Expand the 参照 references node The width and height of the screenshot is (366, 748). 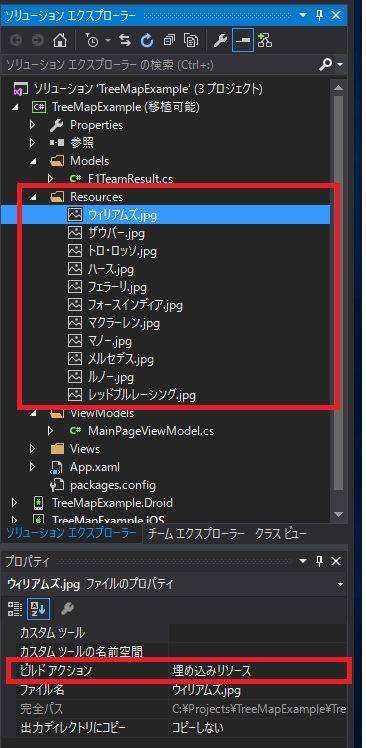click(32, 143)
